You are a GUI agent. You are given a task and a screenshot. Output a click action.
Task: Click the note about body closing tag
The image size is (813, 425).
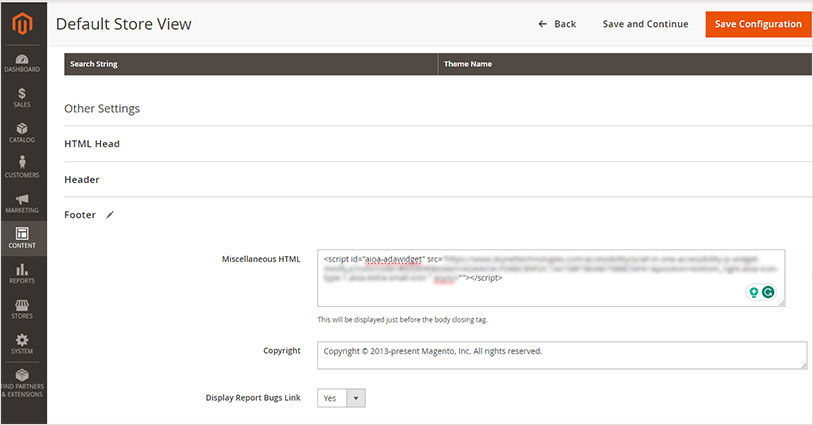click(x=402, y=320)
